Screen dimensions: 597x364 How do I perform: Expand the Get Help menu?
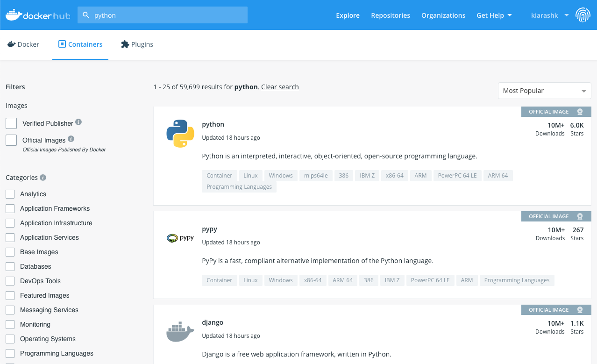pos(494,15)
